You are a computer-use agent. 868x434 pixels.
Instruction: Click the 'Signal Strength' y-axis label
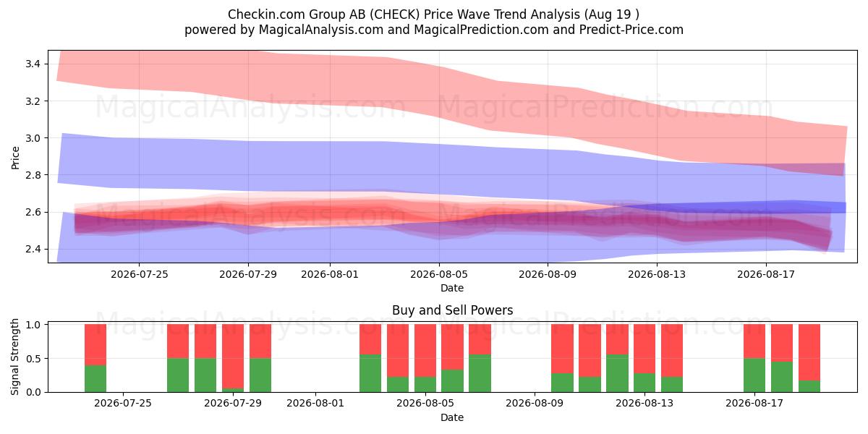(16, 357)
